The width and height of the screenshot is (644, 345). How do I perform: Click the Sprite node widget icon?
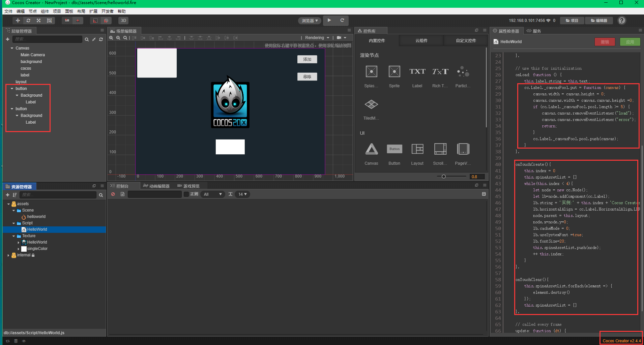click(394, 71)
